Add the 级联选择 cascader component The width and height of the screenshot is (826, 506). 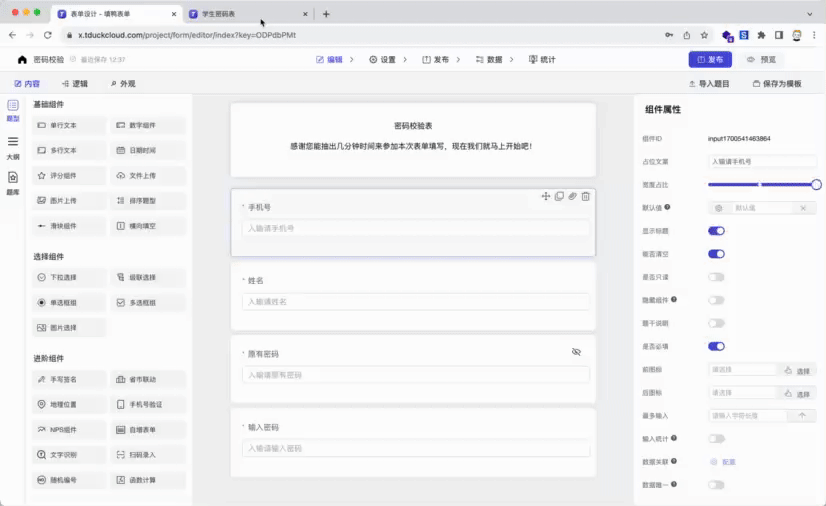(148, 277)
